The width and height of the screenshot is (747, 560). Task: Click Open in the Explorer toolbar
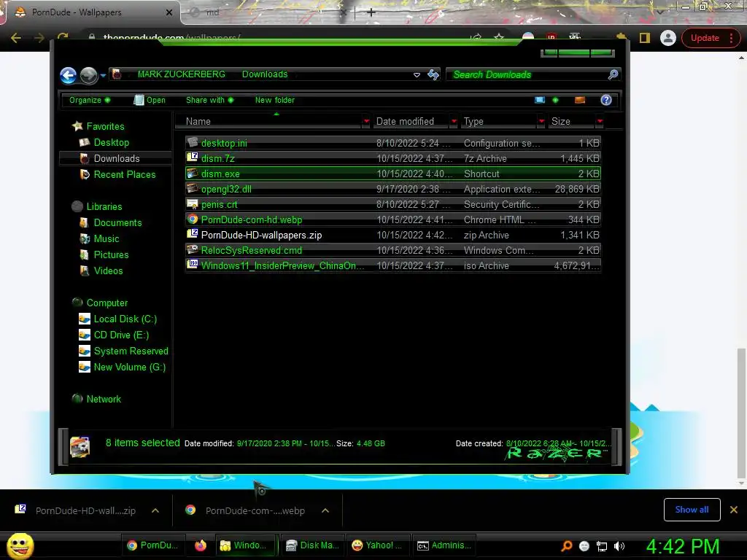coord(150,100)
